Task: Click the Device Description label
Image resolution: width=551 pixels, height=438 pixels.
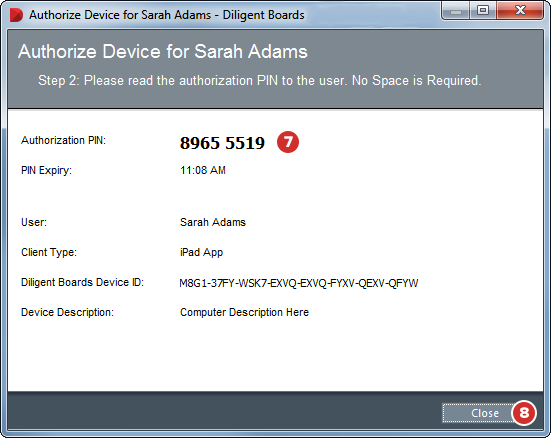Action: pos(67,312)
